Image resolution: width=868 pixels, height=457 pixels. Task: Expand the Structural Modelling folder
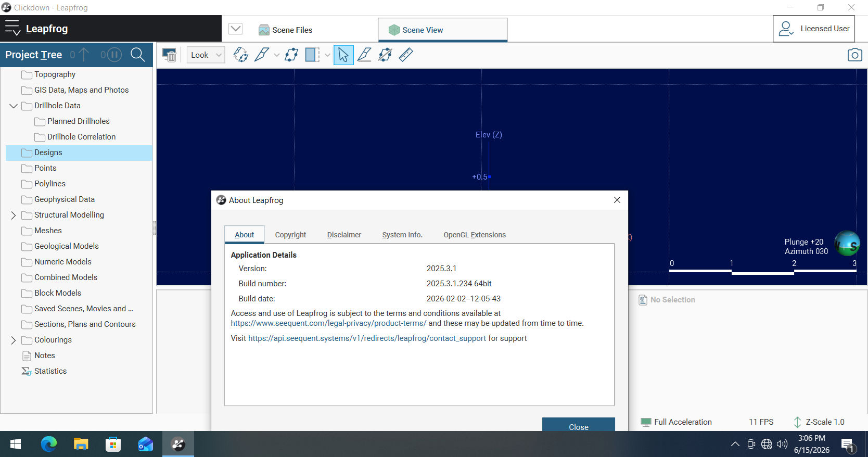coord(14,215)
